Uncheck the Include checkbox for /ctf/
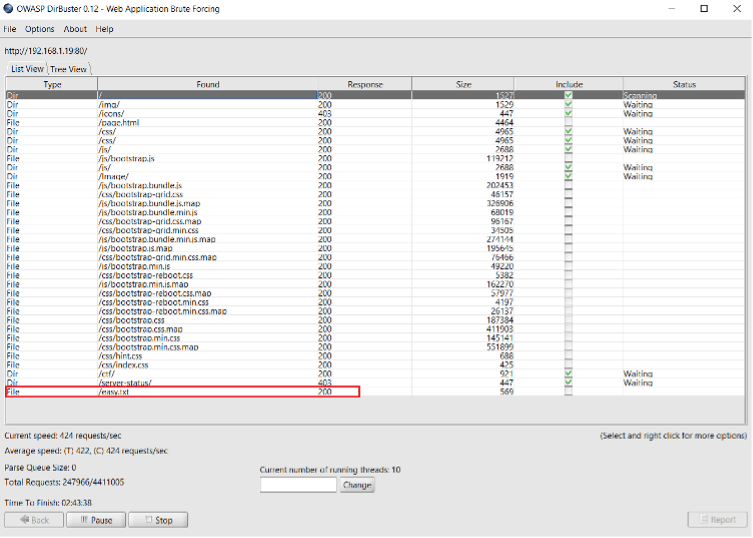This screenshot has height=538, width=753. click(568, 373)
